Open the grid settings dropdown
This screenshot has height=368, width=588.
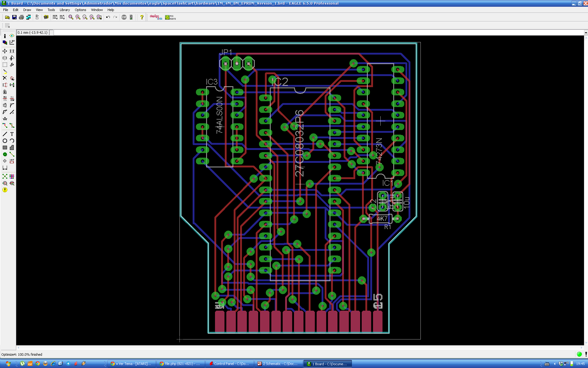pos(7,25)
